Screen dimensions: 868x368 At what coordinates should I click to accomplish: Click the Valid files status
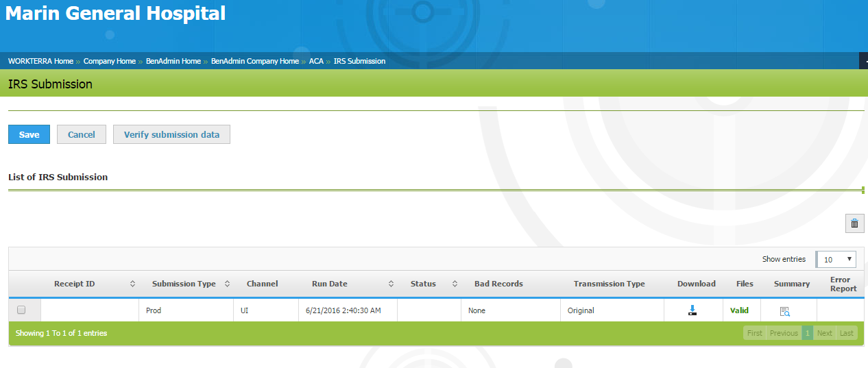pos(739,310)
